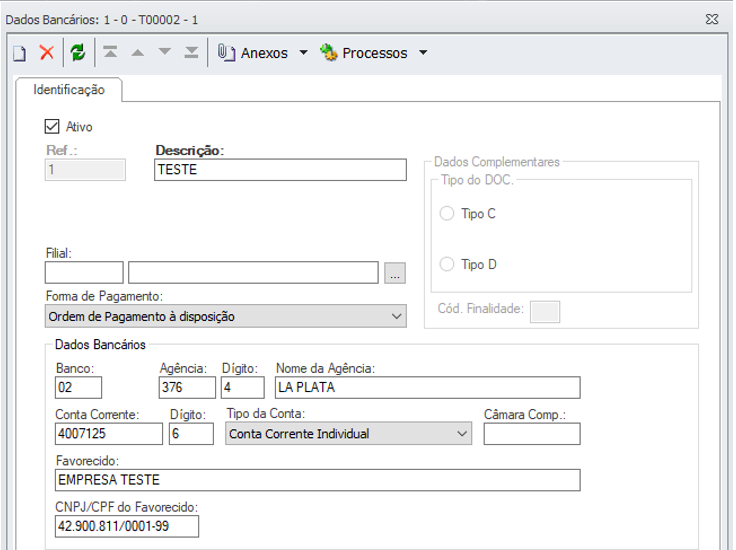Viewport: 736px width, 550px height.
Task: Click the Filial name input field
Action: [x=253, y=273]
